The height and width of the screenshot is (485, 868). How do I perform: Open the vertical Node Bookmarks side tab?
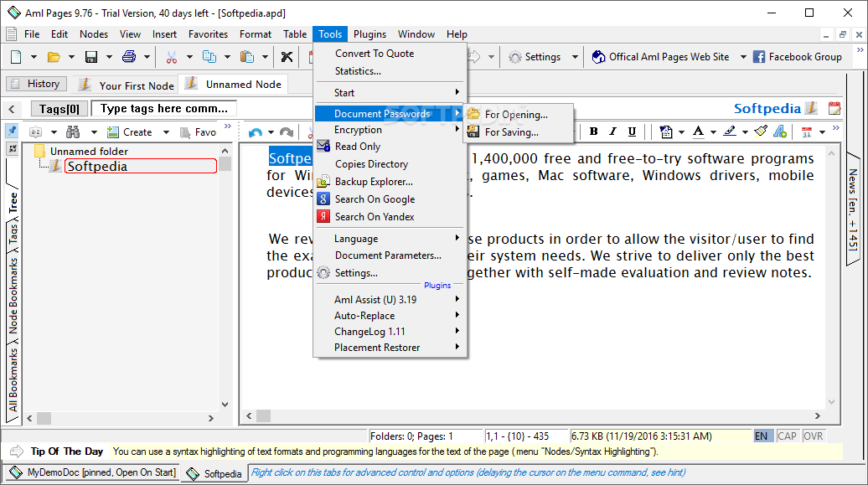13,296
